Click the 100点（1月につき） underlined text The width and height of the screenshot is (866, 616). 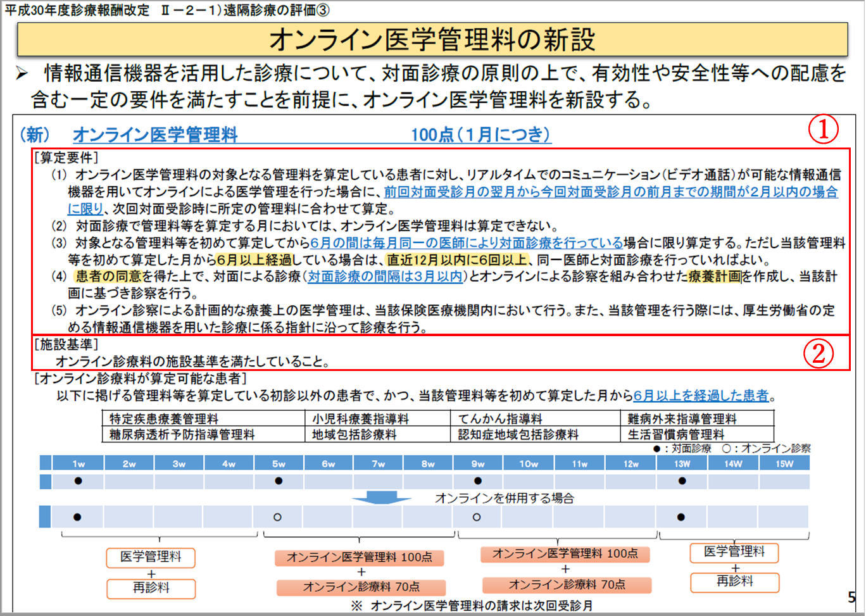(x=481, y=134)
